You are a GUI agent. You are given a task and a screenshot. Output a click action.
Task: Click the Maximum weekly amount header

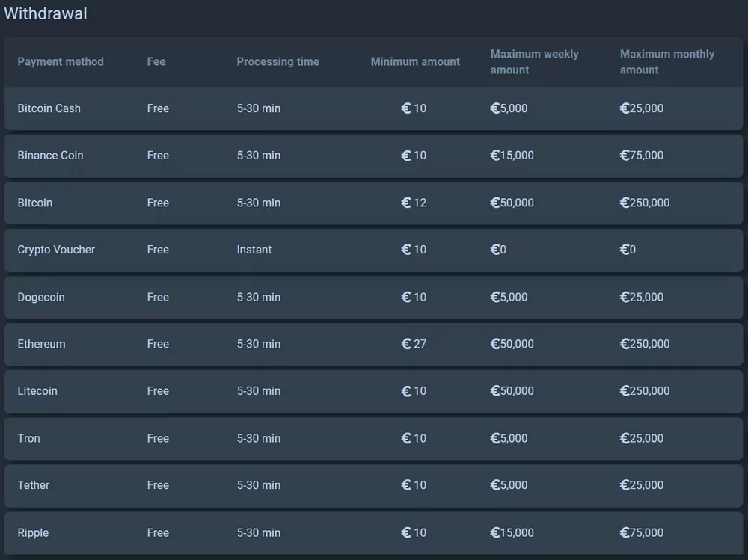click(x=534, y=61)
